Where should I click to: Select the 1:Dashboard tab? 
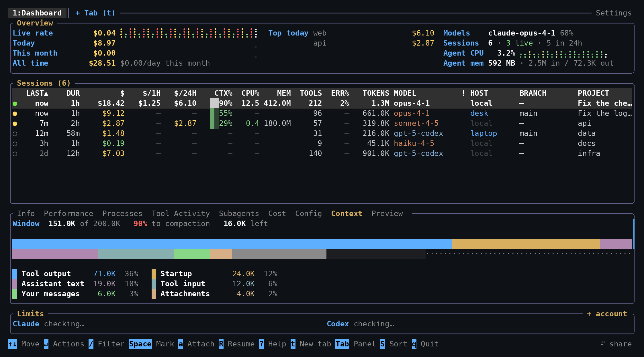pyautogui.click(x=37, y=13)
